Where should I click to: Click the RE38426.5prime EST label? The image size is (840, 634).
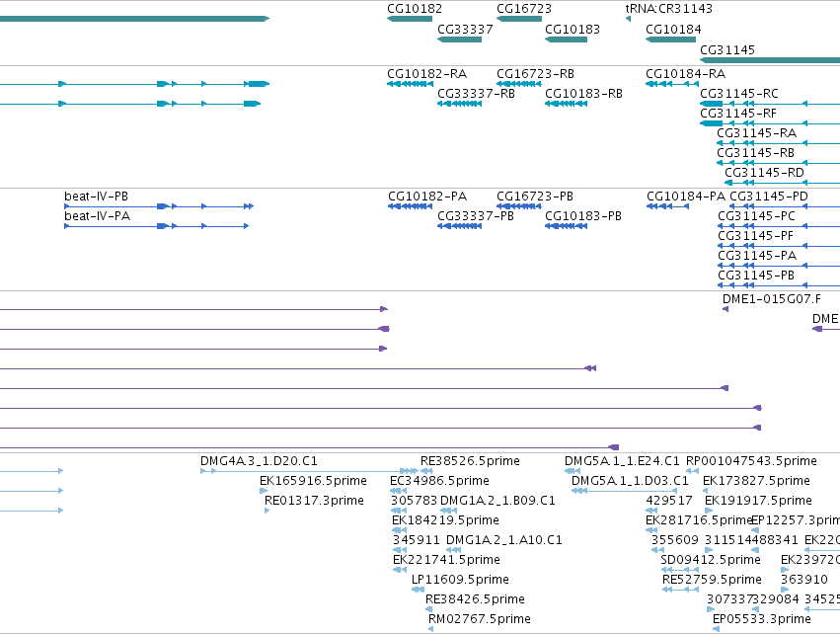[475, 600]
